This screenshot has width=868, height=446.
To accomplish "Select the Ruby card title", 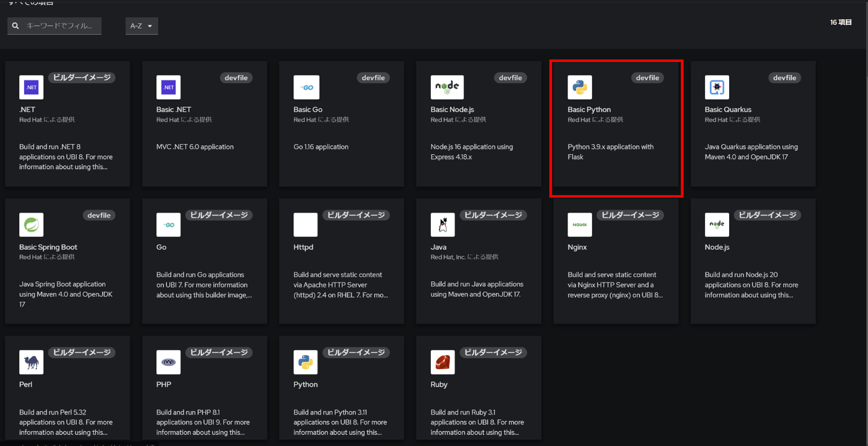I will click(x=439, y=385).
